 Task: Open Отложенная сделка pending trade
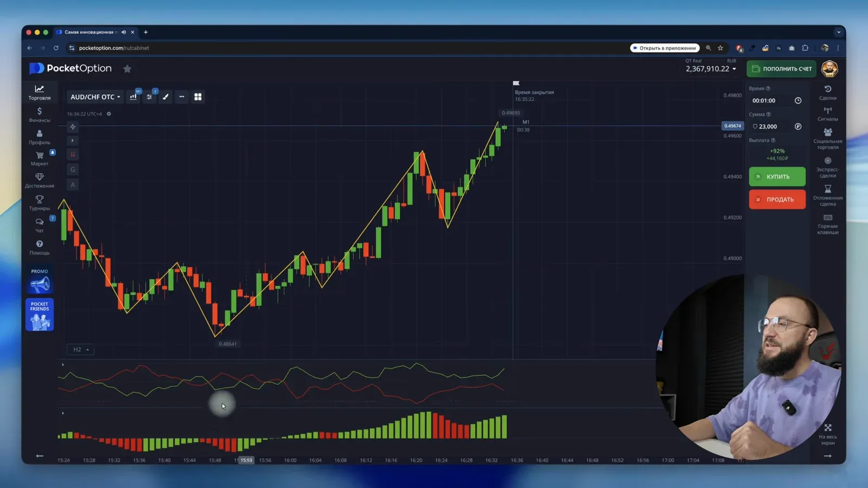(827, 196)
